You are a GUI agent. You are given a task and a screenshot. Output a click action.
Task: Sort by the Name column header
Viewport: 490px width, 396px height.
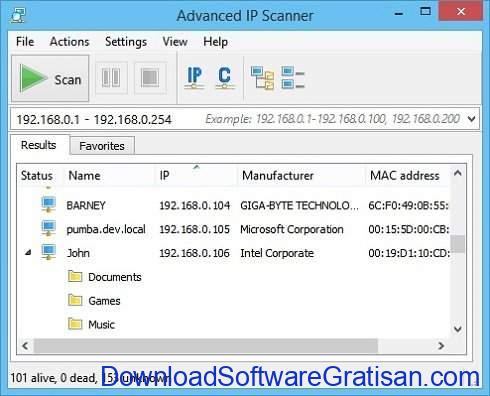110,176
